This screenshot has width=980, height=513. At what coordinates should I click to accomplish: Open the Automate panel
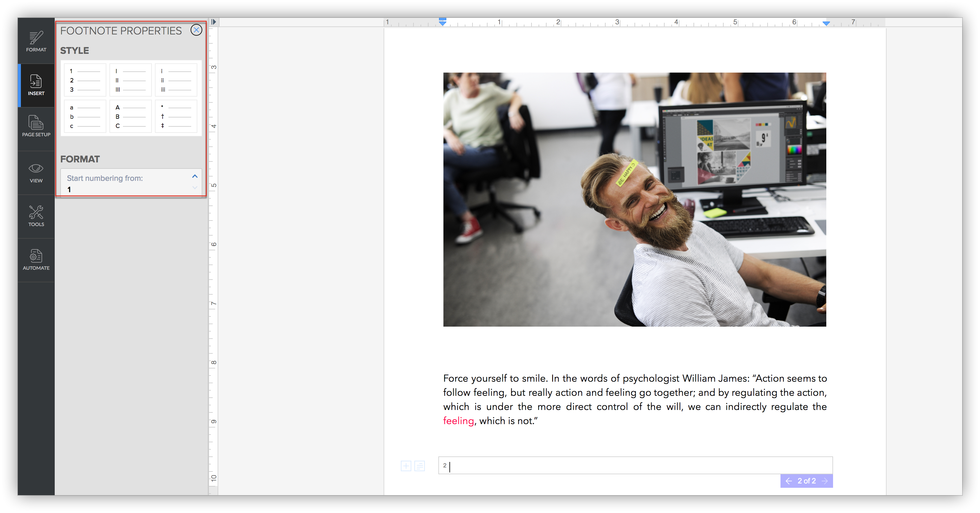point(36,260)
